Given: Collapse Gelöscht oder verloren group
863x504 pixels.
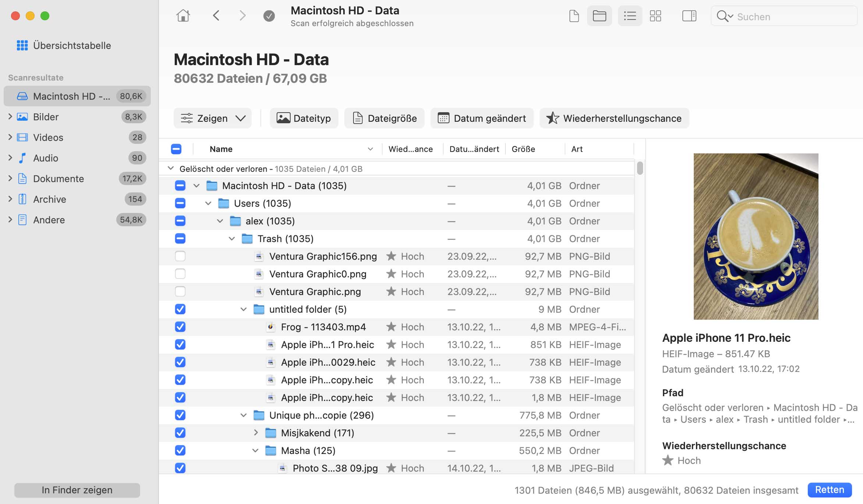Looking at the screenshot, I should (x=170, y=168).
